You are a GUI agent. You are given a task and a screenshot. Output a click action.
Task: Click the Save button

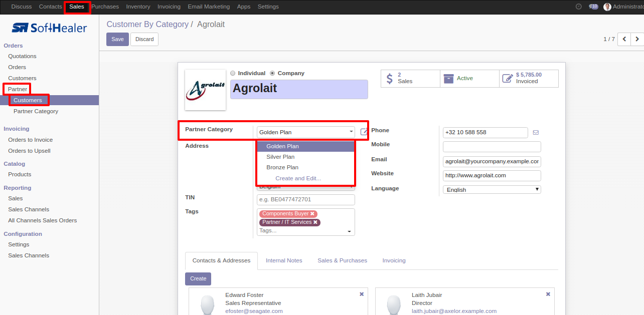coord(117,39)
